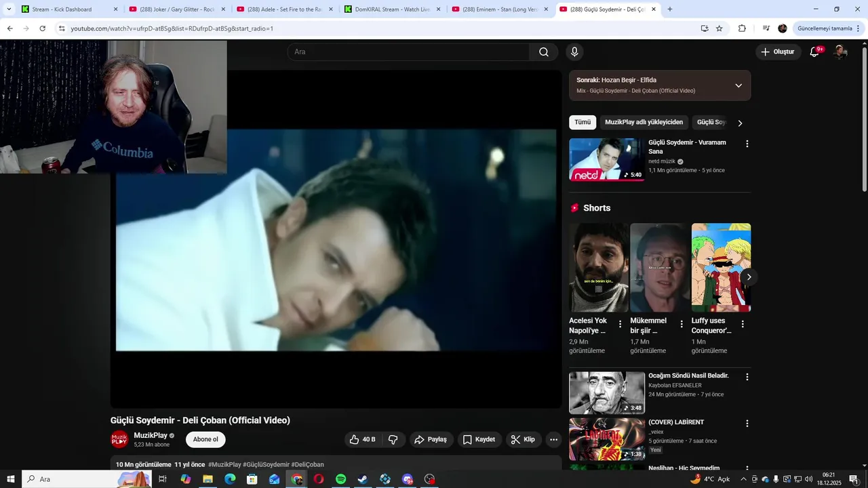This screenshot has width=868, height=488.
Task: Click the Paylaş share button
Action: click(431, 440)
